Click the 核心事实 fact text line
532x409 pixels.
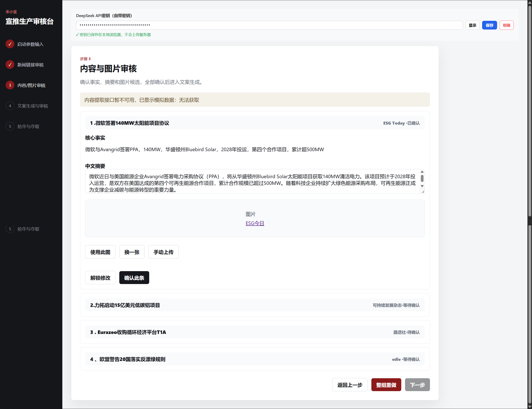point(204,150)
